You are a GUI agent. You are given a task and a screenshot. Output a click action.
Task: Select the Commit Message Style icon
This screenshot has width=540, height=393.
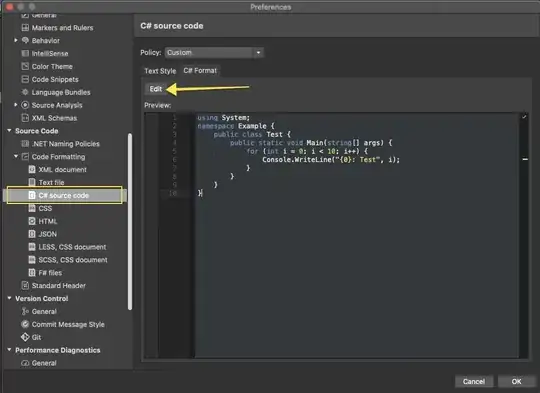(x=25, y=324)
